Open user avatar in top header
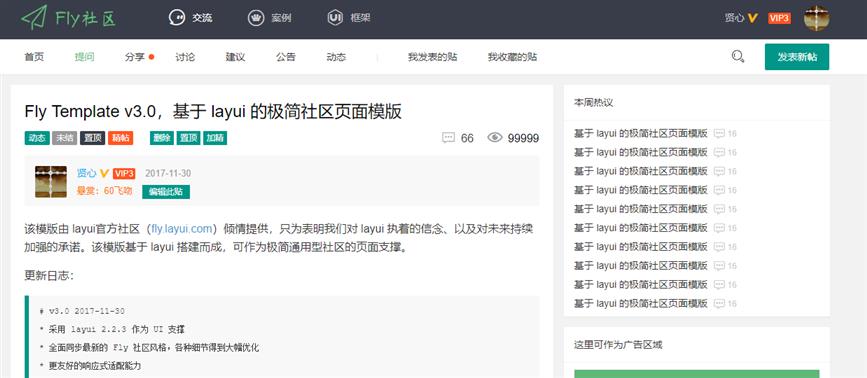This screenshot has height=378, width=867. [816, 18]
